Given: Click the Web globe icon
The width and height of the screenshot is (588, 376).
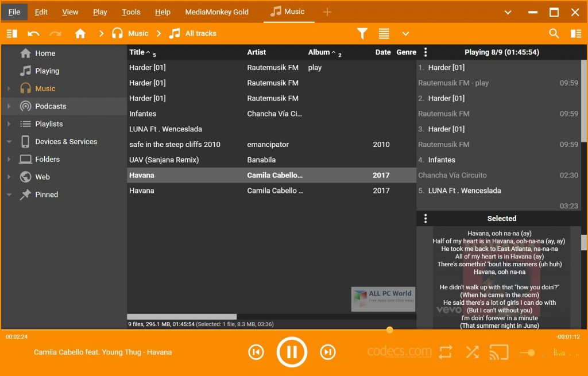Looking at the screenshot, I should (x=25, y=177).
